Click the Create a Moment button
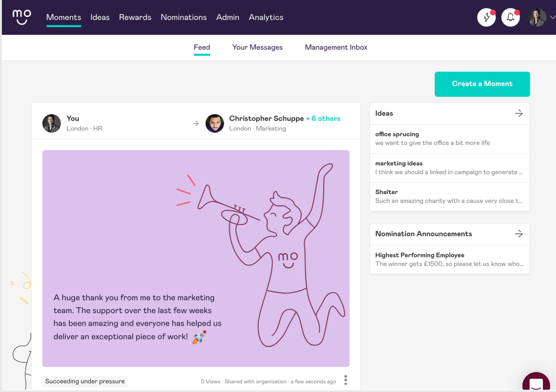Viewport: 556px width, 392px height. tap(482, 84)
